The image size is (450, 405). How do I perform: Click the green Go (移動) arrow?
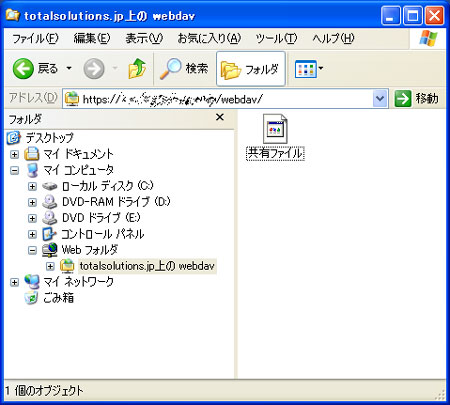[x=403, y=99]
